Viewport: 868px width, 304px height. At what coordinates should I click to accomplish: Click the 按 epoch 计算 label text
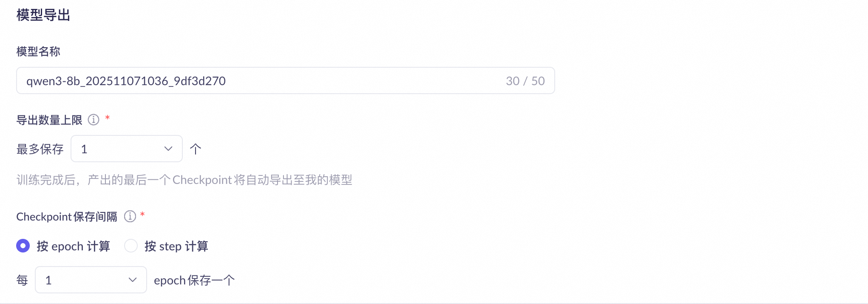74,246
